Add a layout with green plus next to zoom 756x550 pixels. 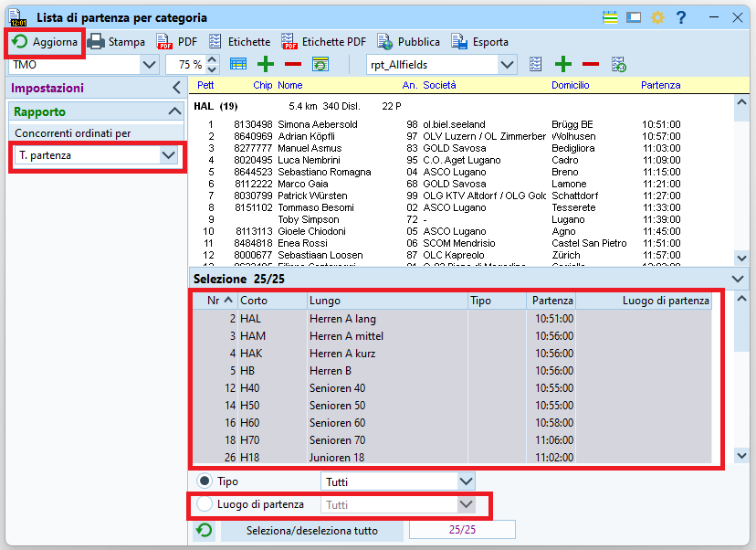266,64
